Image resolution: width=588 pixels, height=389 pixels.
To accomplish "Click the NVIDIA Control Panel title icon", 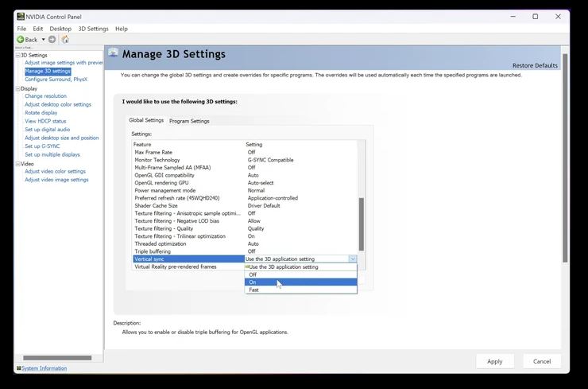I will [x=21, y=17].
